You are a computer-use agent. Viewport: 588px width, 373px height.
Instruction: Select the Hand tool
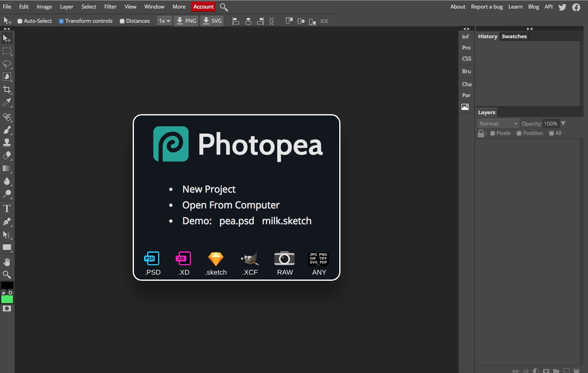(7, 262)
